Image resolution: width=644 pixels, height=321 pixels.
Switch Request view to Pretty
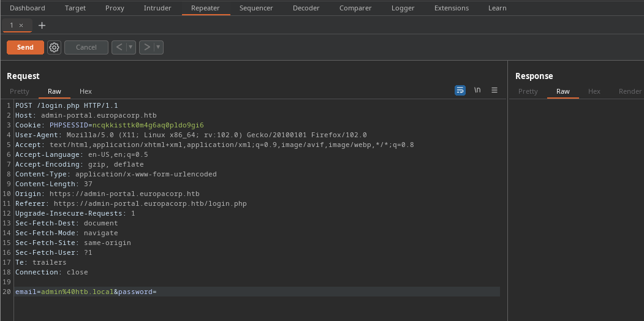20,91
